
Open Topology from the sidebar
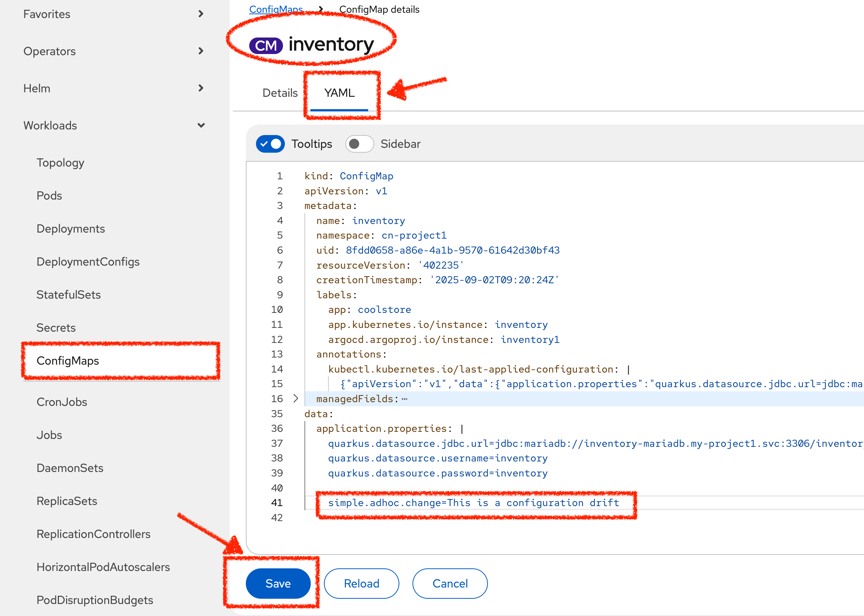60,162
